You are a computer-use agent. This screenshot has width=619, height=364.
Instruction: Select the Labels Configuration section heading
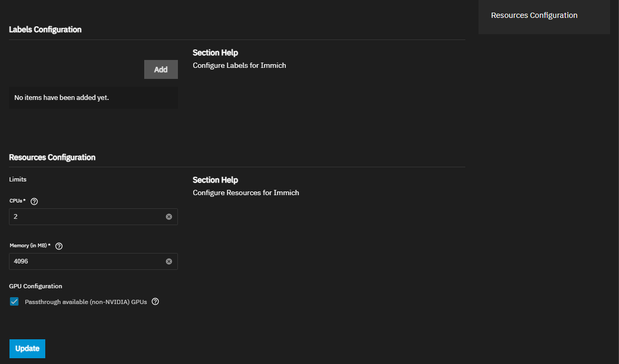45,29
